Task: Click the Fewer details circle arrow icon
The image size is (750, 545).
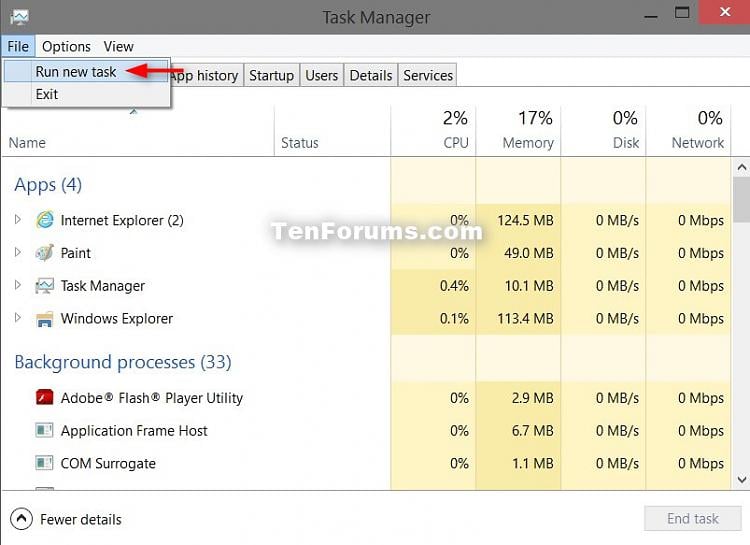Action: [x=22, y=519]
